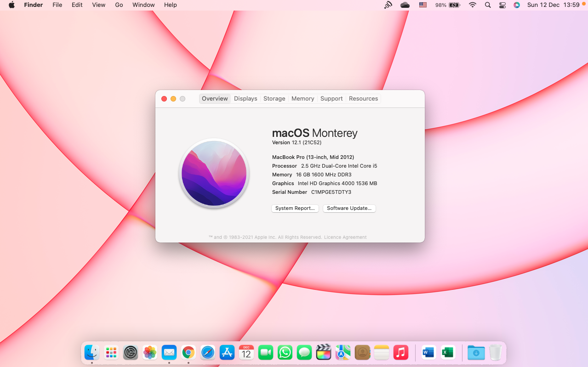Click the Software Update... button
This screenshot has width=588, height=367.
point(349,209)
